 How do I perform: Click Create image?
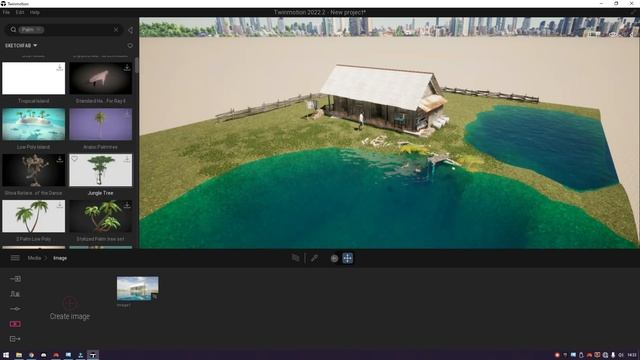pyautogui.click(x=70, y=309)
